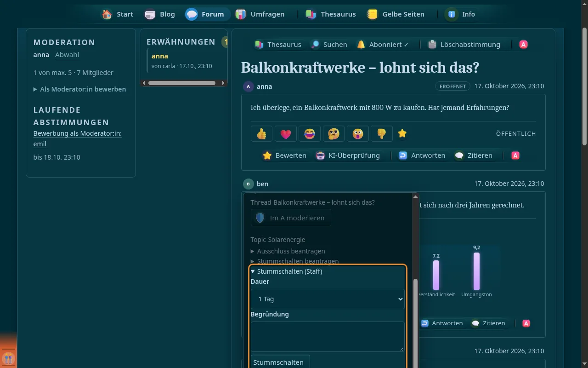Open anna's mention in Erwähnungen
The width and height of the screenshot is (588, 368).
click(160, 56)
